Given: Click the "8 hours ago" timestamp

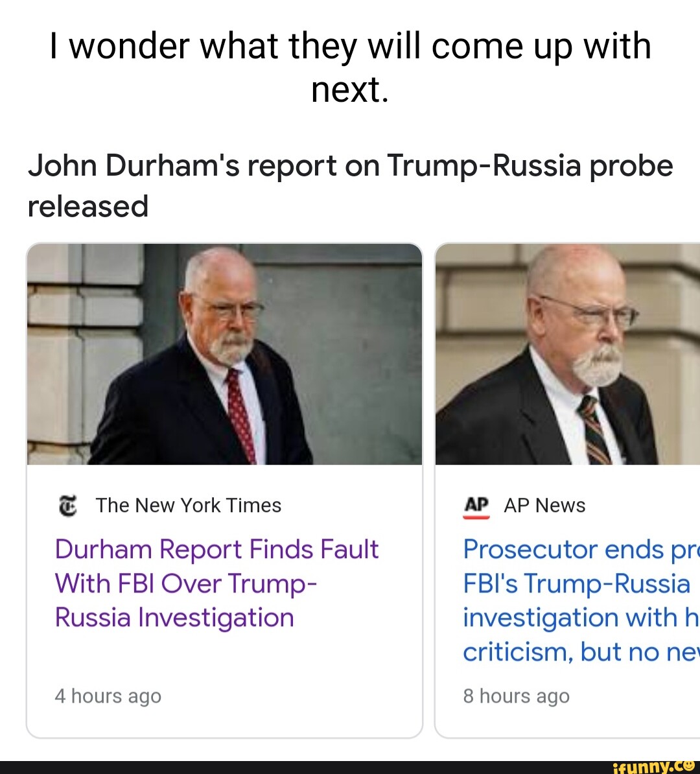Looking at the screenshot, I should point(516,696).
